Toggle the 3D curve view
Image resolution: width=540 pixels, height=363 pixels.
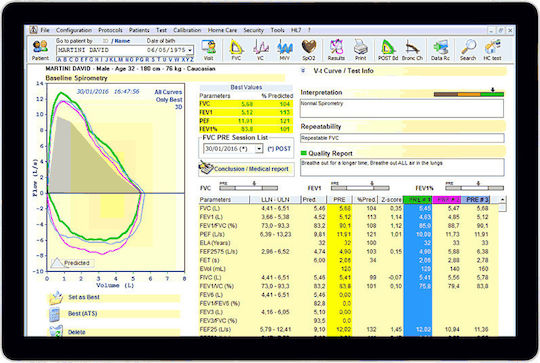coord(178,107)
